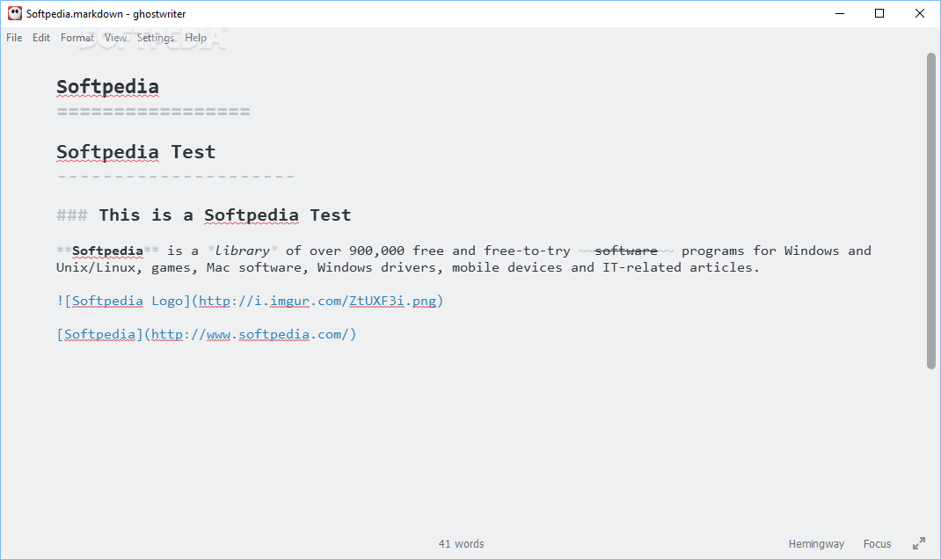The image size is (941, 560).
Task: Click the '###' heading marker
Action: pyautogui.click(x=71, y=215)
